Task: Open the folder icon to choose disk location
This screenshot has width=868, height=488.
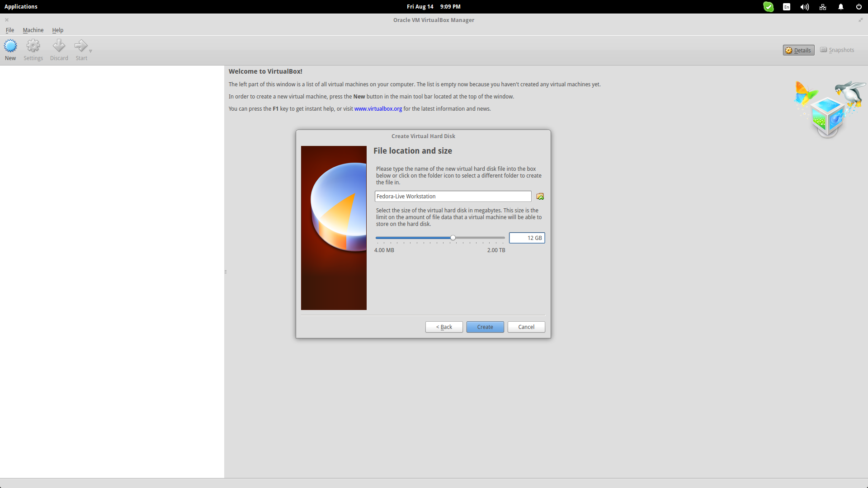Action: coord(540,197)
